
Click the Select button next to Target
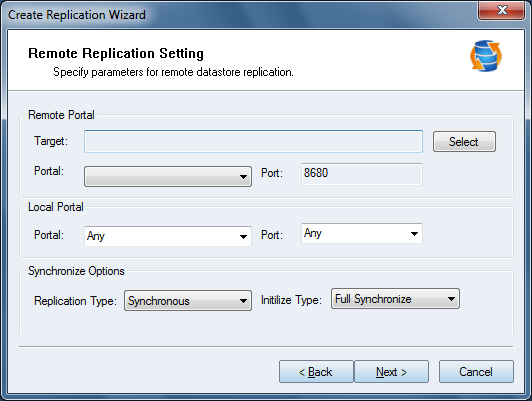(x=464, y=141)
